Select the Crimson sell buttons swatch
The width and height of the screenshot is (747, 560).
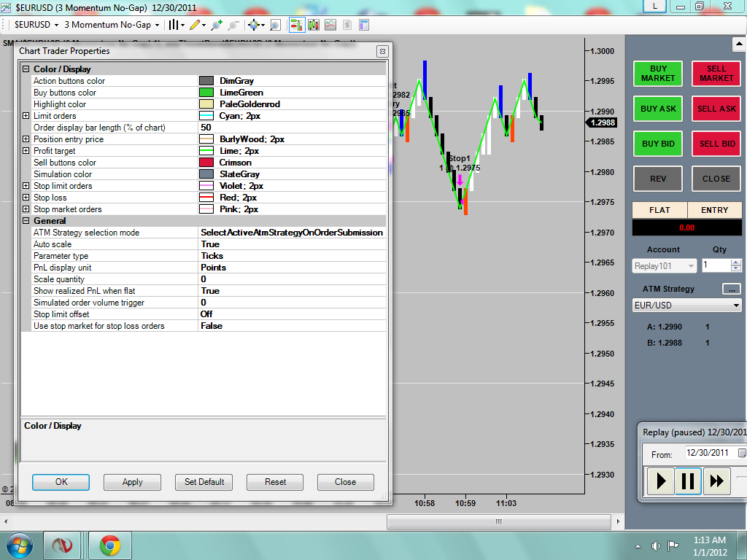coord(206,163)
